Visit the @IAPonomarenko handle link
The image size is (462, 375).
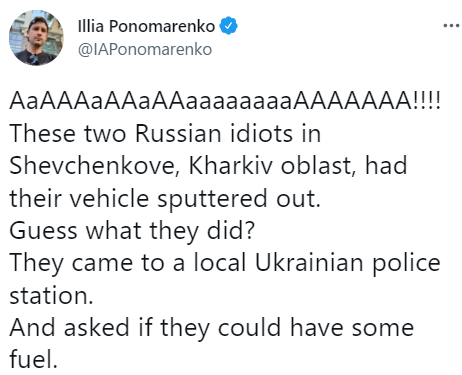pyautogui.click(x=145, y=49)
